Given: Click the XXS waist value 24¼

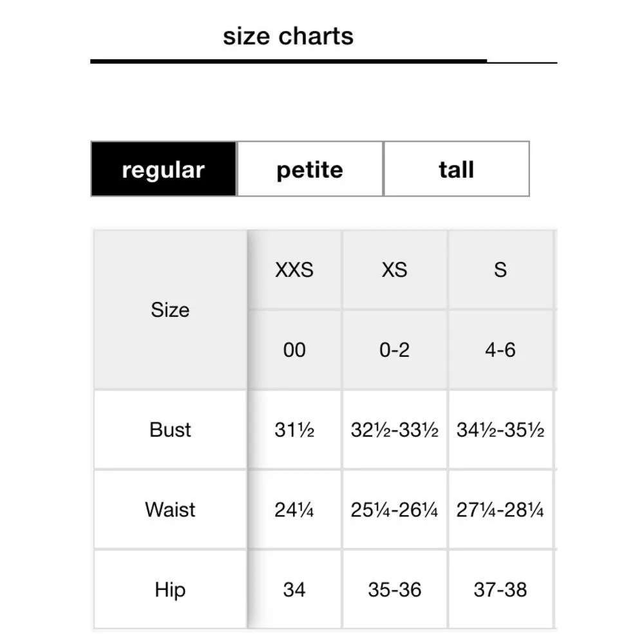Looking at the screenshot, I should 294,509.
